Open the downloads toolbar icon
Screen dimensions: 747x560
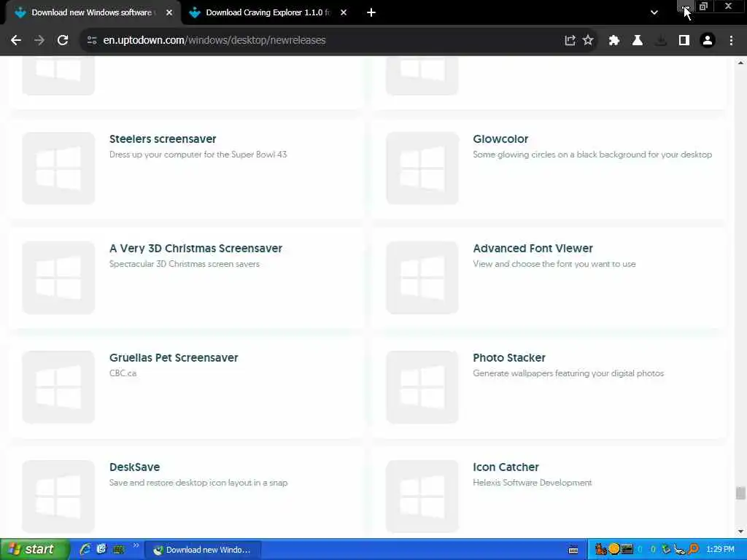[x=661, y=41]
